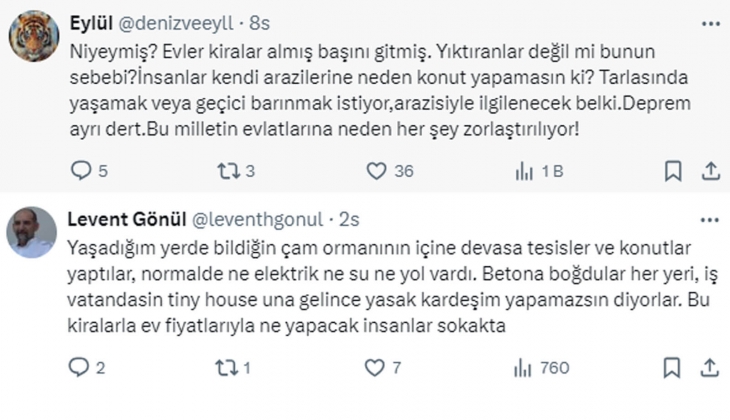The image size is (730, 420).
Task: Like Levent Gönül's tweet
Action: 376,368
